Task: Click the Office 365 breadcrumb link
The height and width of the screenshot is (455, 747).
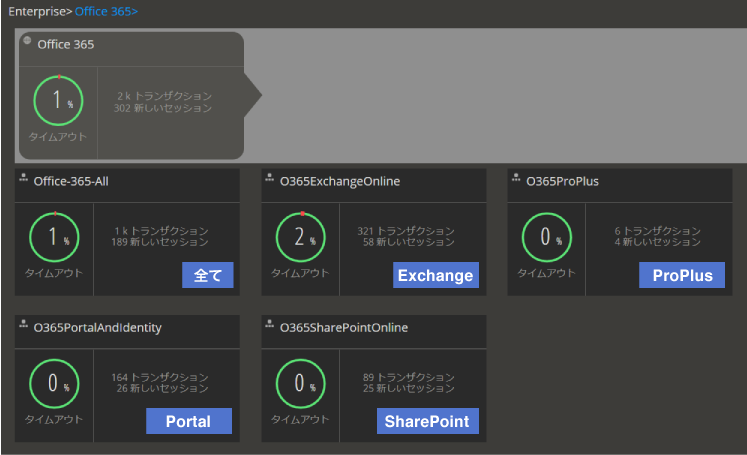Action: click(105, 11)
